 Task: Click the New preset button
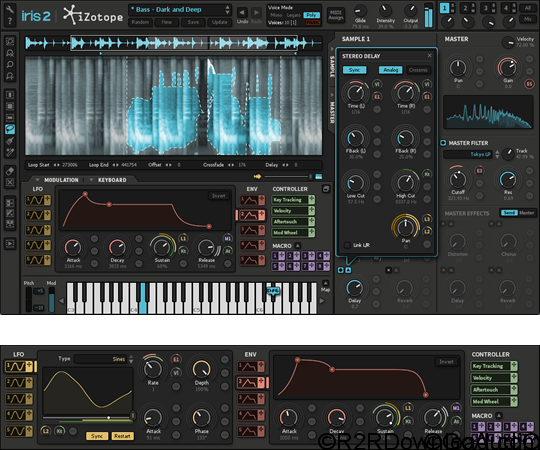[167, 22]
